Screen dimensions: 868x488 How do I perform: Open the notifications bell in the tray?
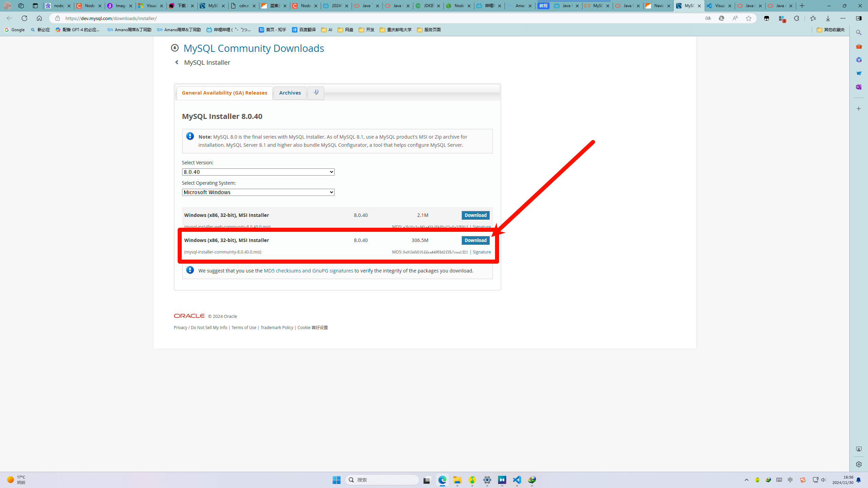point(859,480)
